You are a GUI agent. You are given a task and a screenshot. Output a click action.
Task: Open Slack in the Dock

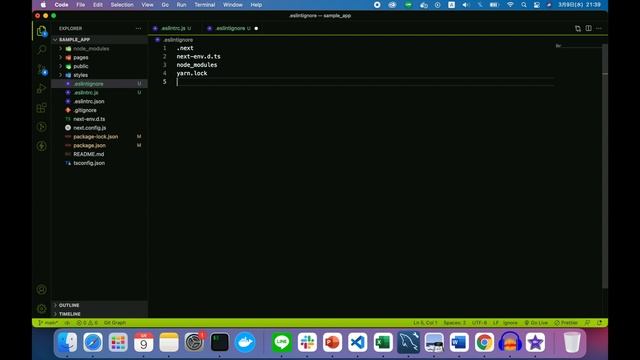(307, 342)
